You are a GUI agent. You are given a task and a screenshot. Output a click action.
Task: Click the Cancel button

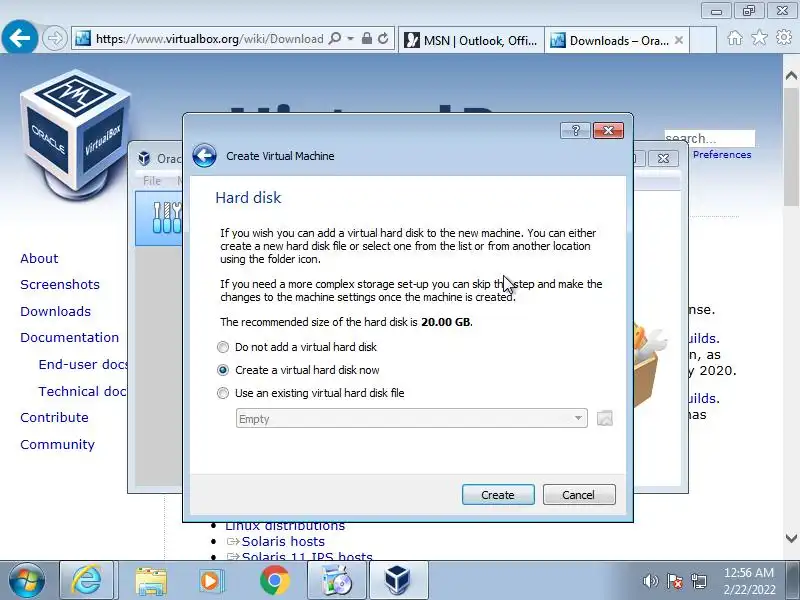579,495
